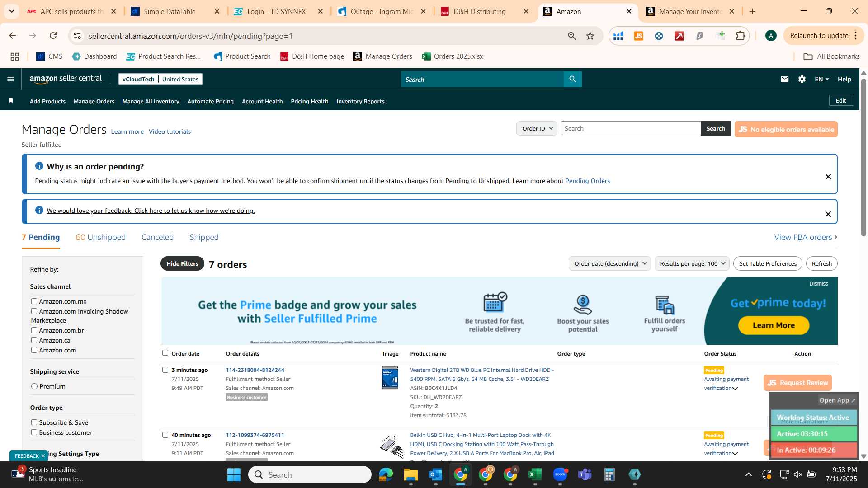Reload the page with the browser refresh icon
The width and height of the screenshot is (868, 488).
pos(53,36)
